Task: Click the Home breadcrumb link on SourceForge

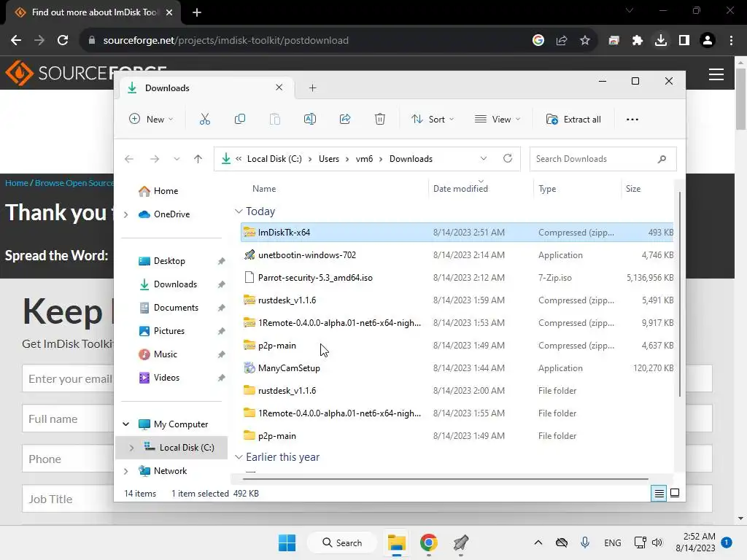Action: coord(17,183)
